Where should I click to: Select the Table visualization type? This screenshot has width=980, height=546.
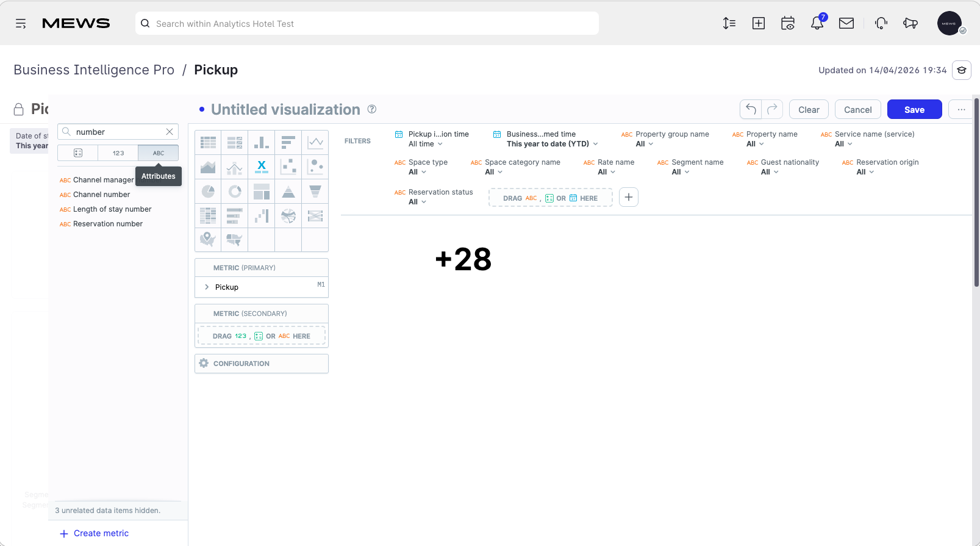point(208,143)
